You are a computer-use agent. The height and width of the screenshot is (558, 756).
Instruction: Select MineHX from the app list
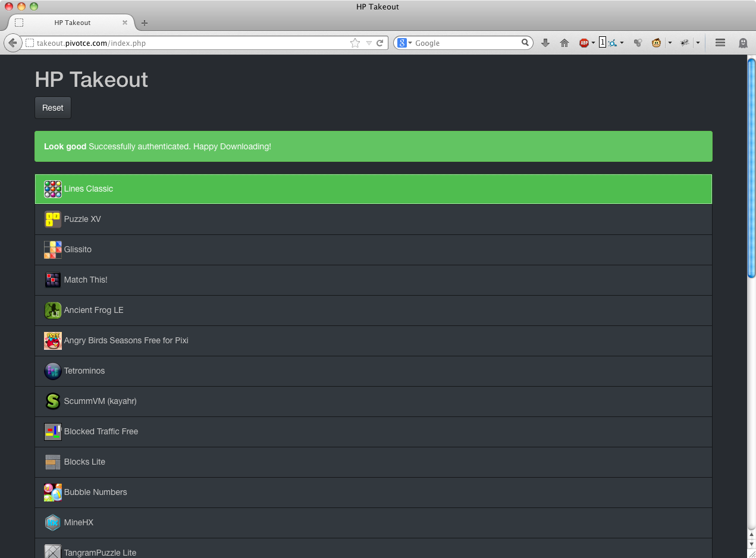click(374, 523)
